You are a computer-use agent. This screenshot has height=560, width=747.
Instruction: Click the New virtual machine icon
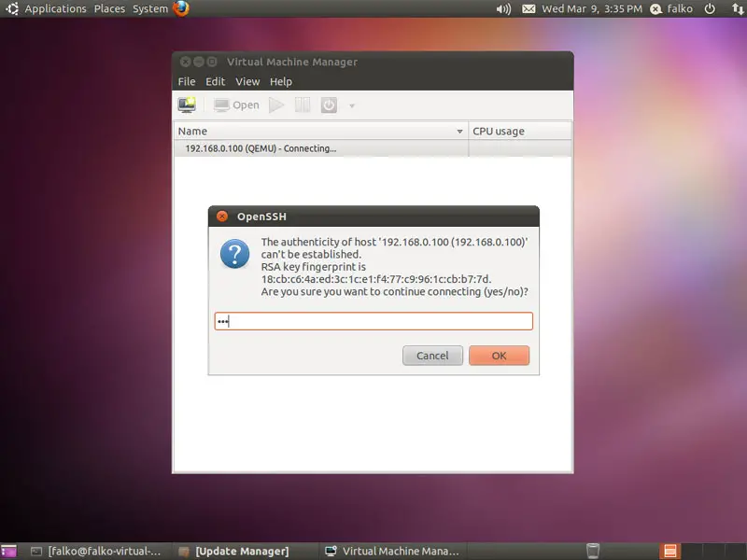(187, 105)
